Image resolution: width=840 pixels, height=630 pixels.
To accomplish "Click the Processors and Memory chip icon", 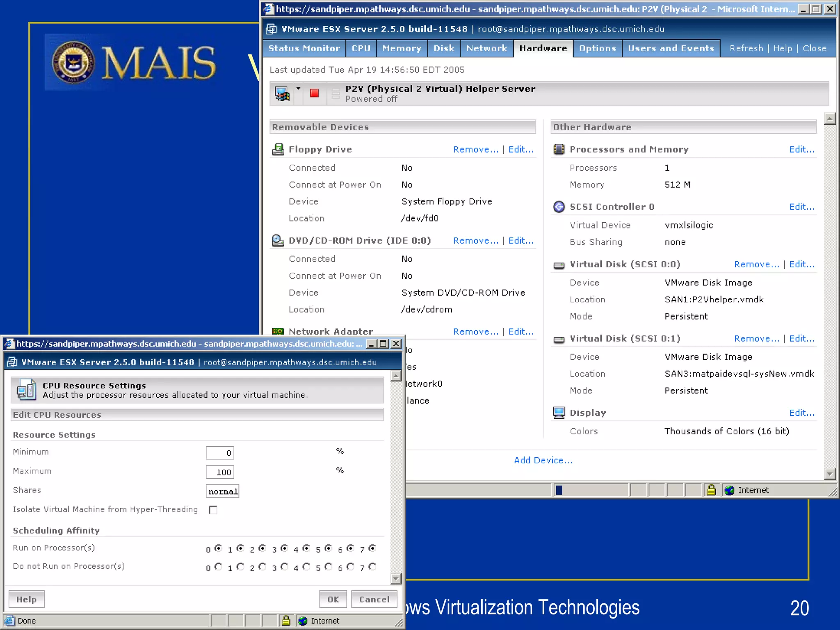I will pyautogui.click(x=559, y=149).
